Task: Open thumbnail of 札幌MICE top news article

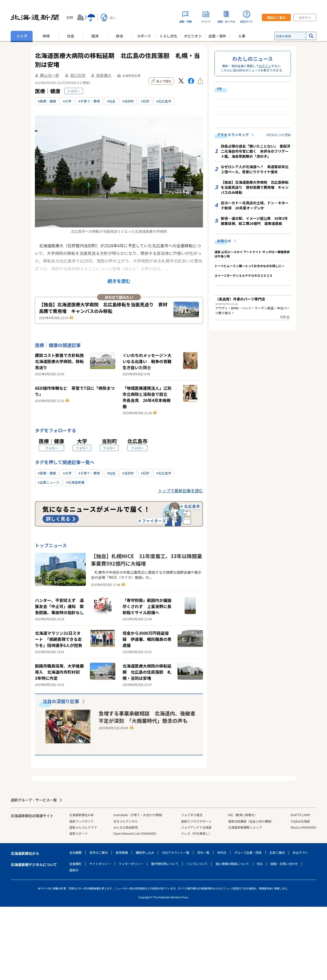Action: pyautogui.click(x=61, y=569)
